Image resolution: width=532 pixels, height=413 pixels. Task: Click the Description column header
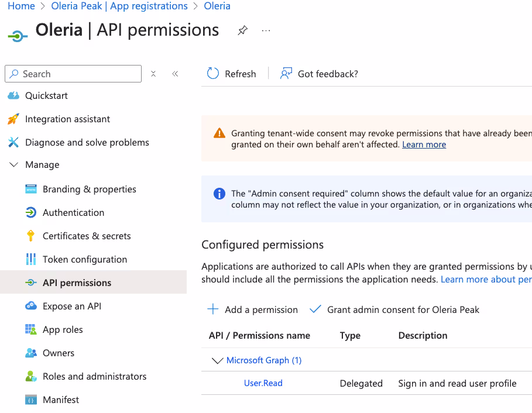coord(423,335)
